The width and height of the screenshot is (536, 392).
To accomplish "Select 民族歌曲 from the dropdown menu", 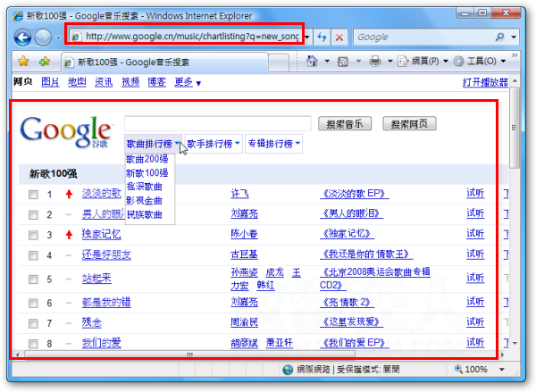I will pyautogui.click(x=144, y=215).
